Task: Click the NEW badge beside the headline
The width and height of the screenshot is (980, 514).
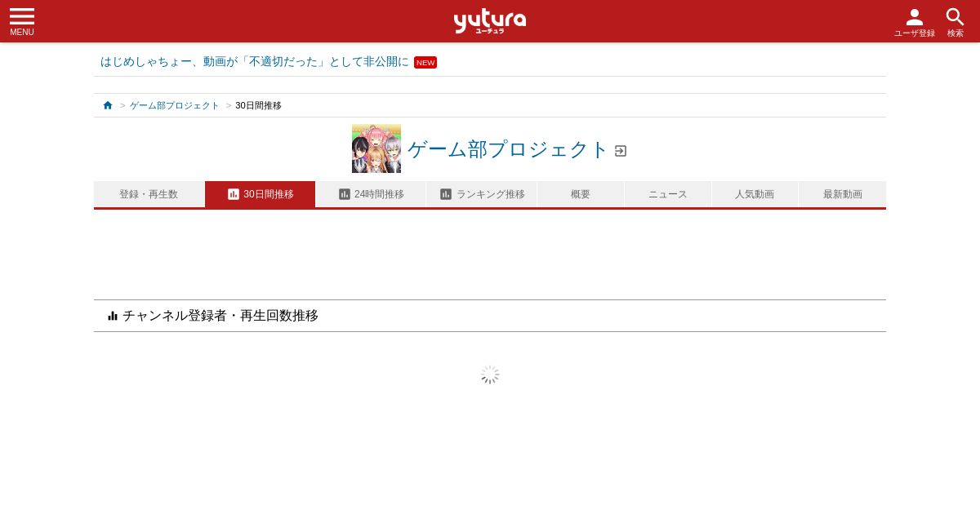Action: (x=425, y=63)
